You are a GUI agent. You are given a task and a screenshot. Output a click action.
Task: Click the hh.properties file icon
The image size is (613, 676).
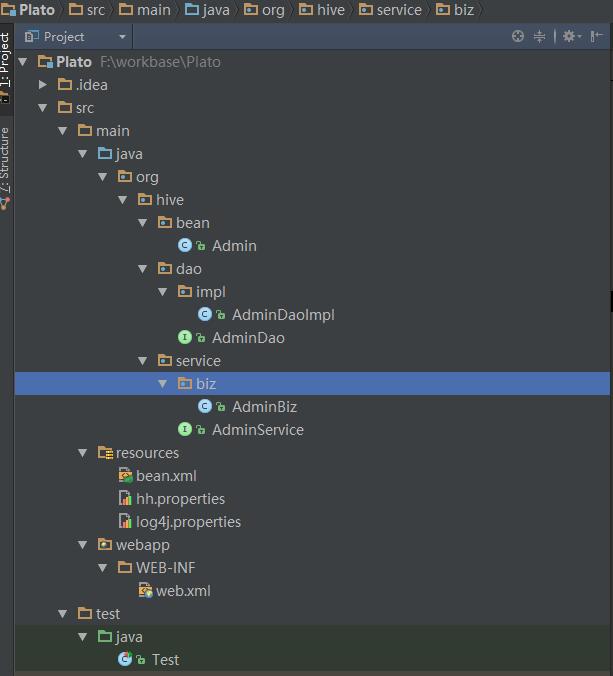(x=125, y=498)
